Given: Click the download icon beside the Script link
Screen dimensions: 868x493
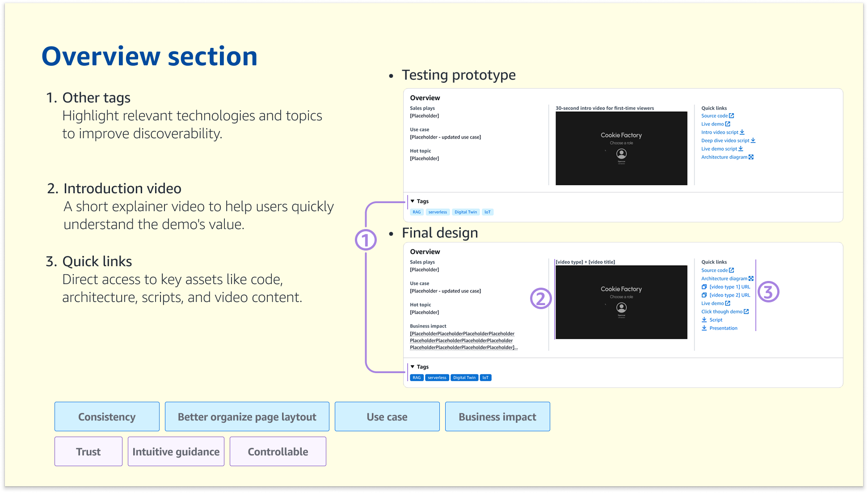Looking at the screenshot, I should tap(704, 320).
